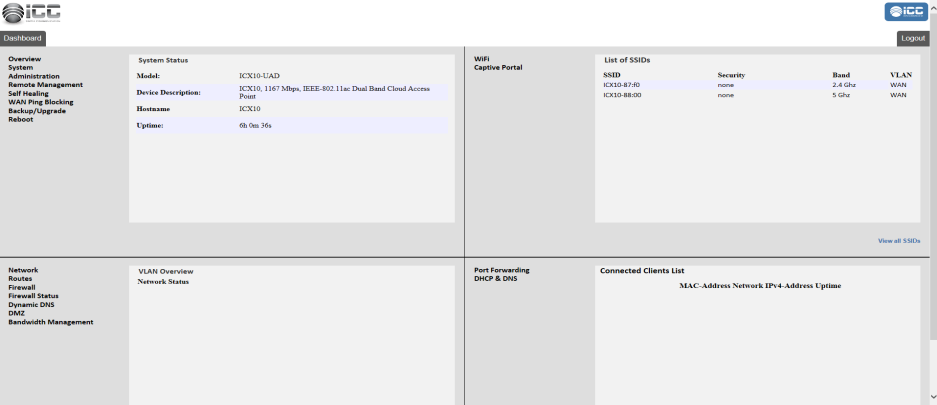The height and width of the screenshot is (405, 937).
Task: Select SSID ICX10-88:00 row
Action: click(758, 95)
